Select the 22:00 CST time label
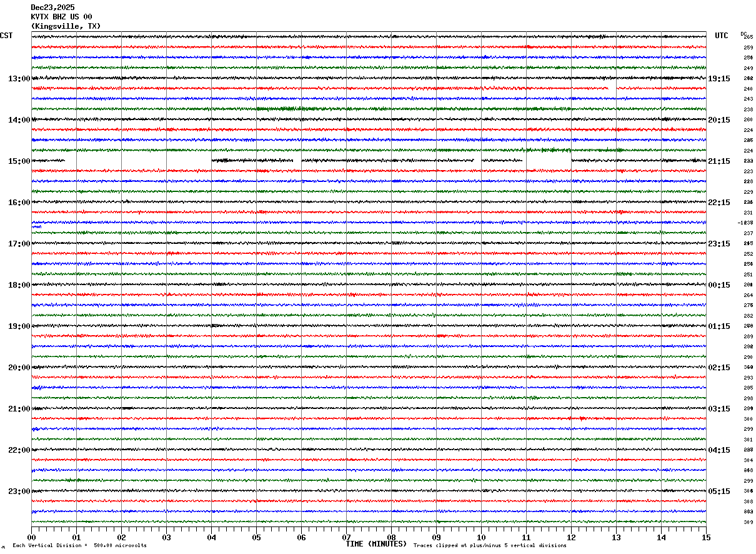Viewport: 756px width, 554px height. pos(19,450)
